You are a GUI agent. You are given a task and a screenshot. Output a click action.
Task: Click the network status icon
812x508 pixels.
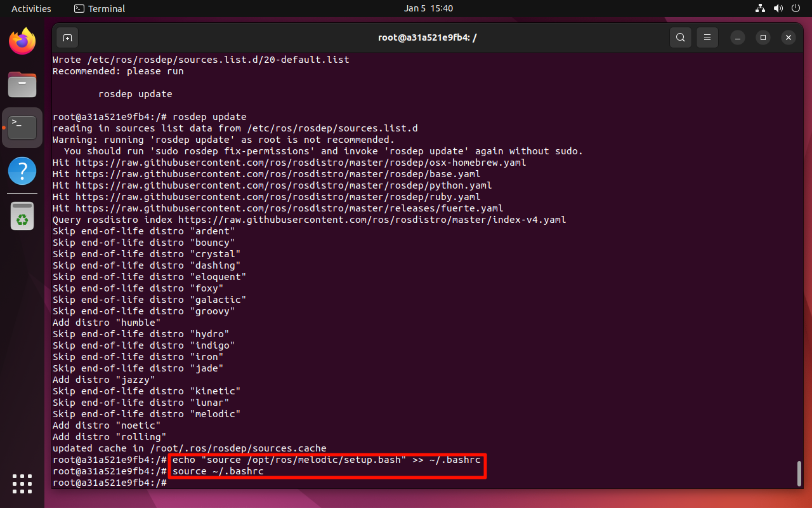(761, 8)
